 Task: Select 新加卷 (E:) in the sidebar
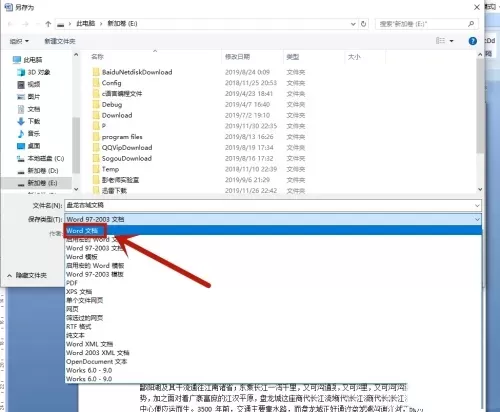pos(37,183)
